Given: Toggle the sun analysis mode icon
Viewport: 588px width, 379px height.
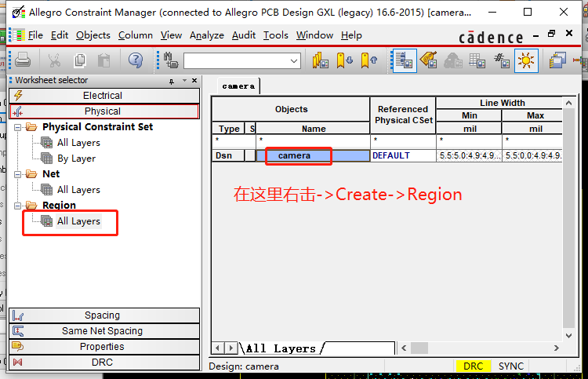Looking at the screenshot, I should (526, 60).
